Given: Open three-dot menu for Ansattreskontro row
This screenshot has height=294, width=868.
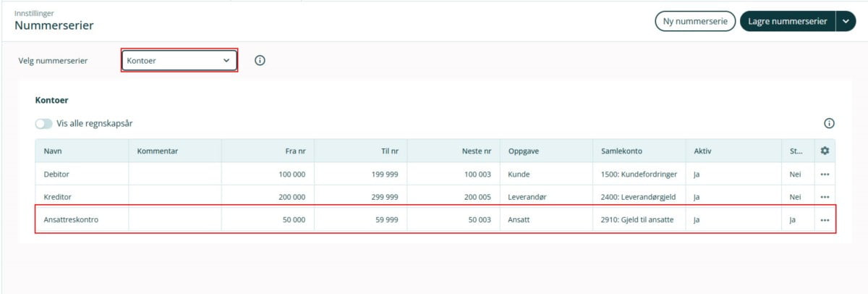Looking at the screenshot, I should pyautogui.click(x=825, y=220).
